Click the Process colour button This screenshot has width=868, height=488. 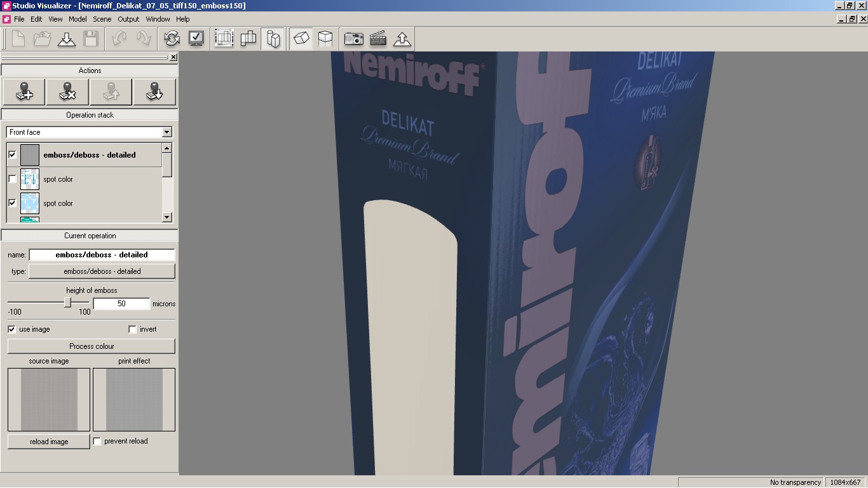[x=92, y=346]
